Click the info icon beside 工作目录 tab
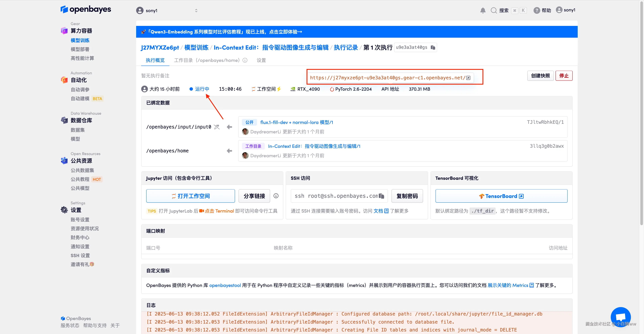Image resolution: width=644 pixels, height=334 pixels. pyautogui.click(x=245, y=60)
